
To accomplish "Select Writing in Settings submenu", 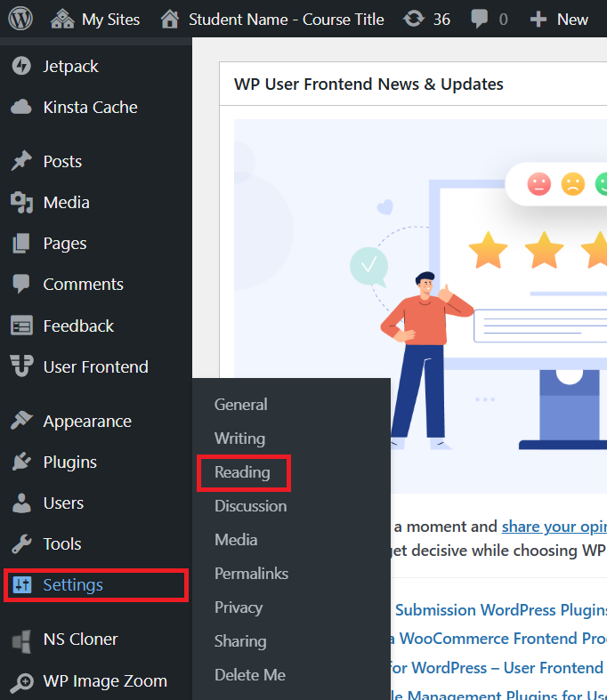I will point(239,439).
